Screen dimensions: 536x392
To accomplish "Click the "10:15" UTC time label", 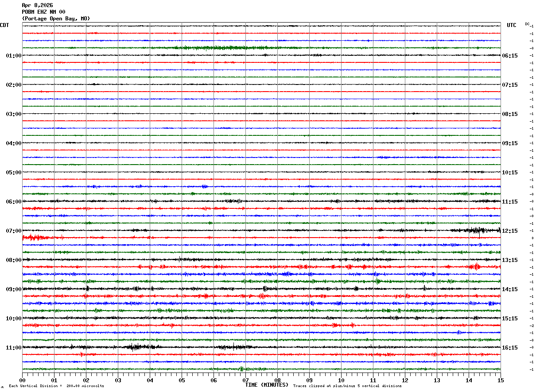I will [x=510, y=173].
